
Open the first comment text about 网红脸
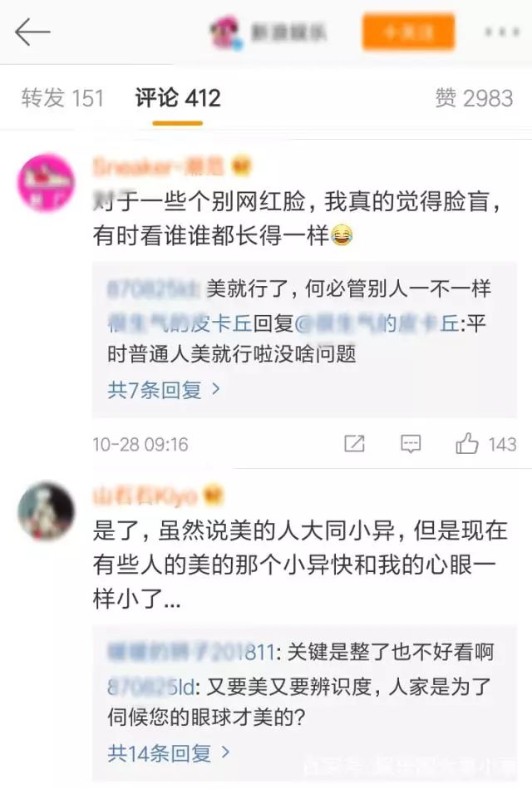tap(297, 219)
